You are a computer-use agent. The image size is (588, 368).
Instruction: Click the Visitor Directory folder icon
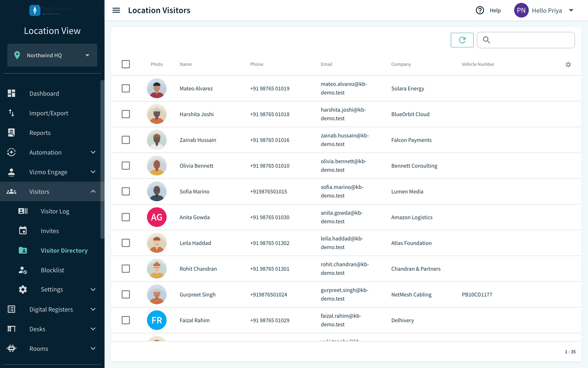[x=23, y=250]
